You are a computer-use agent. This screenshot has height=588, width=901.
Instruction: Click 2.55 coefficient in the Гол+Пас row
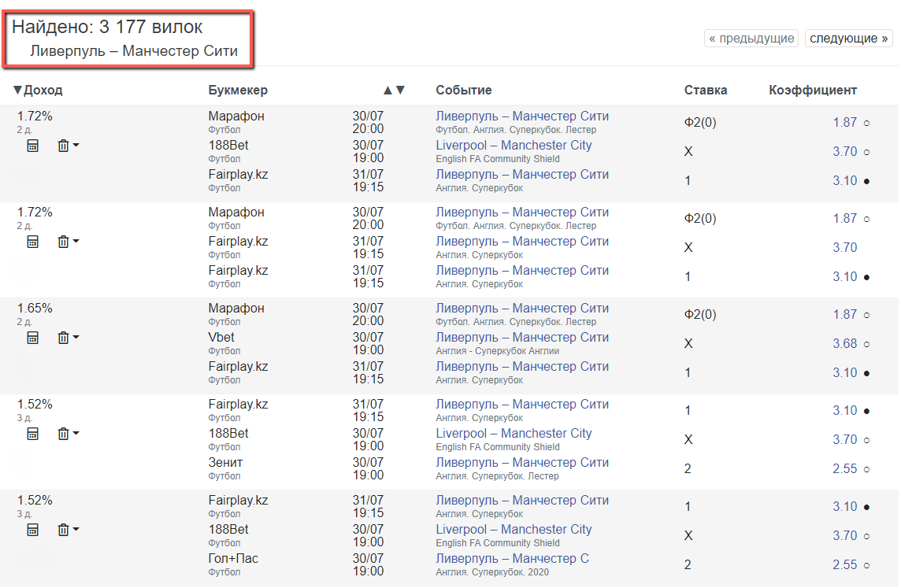coord(844,564)
